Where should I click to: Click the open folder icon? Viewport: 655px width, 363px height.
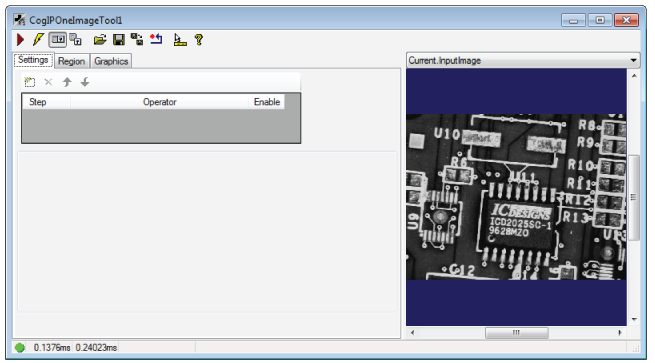coord(100,40)
